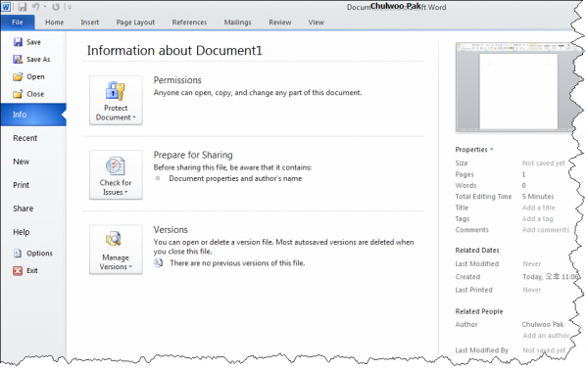Viewport: 588px width, 370px height.
Task: Click the 'Add a title' field
Action: (x=538, y=208)
